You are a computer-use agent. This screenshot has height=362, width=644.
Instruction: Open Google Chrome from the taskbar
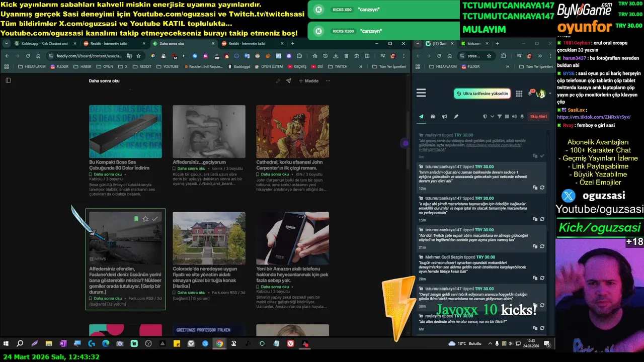tap(219, 344)
